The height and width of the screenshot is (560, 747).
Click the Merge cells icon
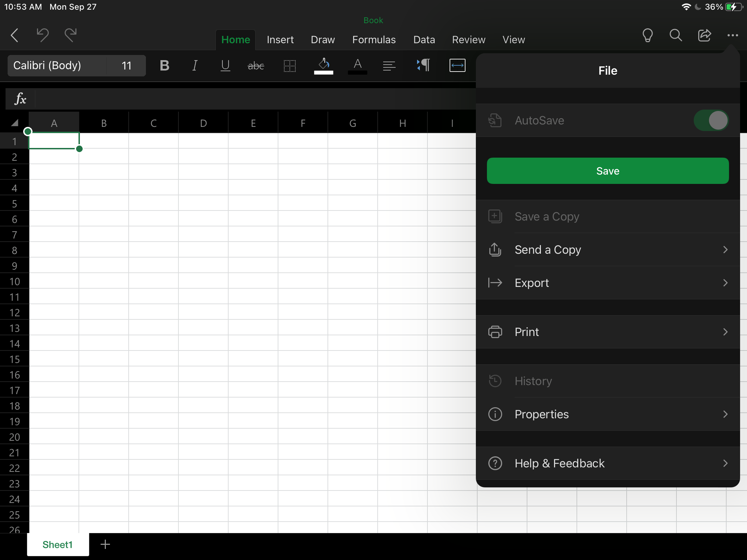point(457,65)
